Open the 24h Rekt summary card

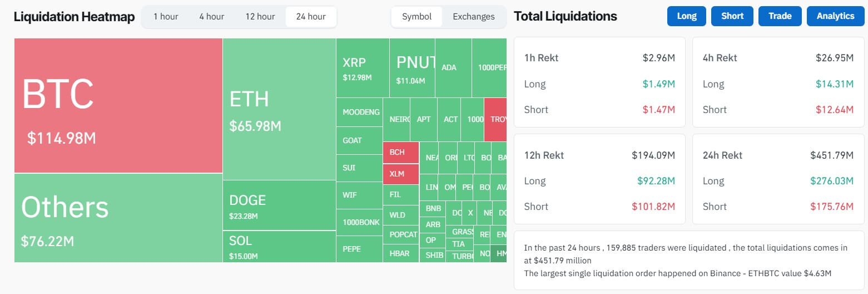[x=777, y=180]
